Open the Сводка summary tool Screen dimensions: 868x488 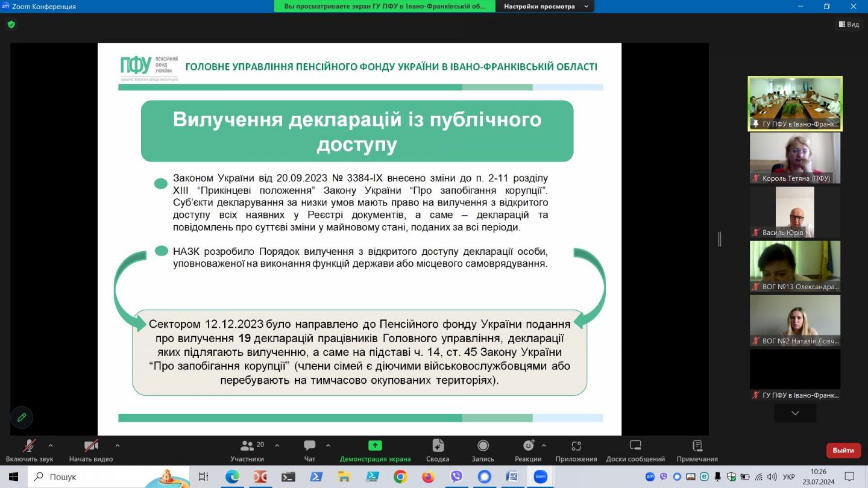[x=438, y=451]
